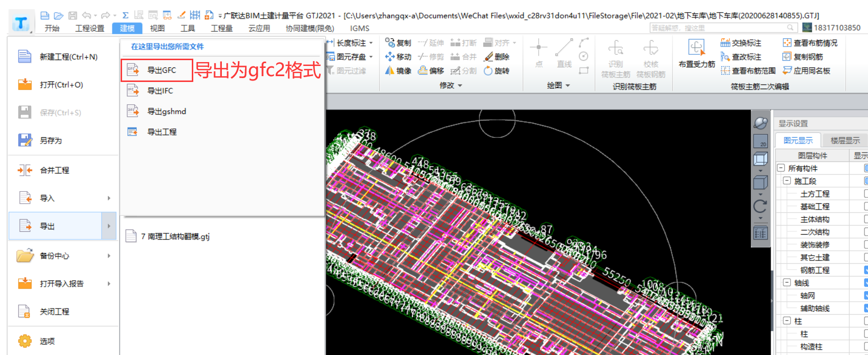Image resolution: width=868 pixels, height=355 pixels.
Task: Click the open folder icon in quick access toolbar
Action: (x=59, y=16)
